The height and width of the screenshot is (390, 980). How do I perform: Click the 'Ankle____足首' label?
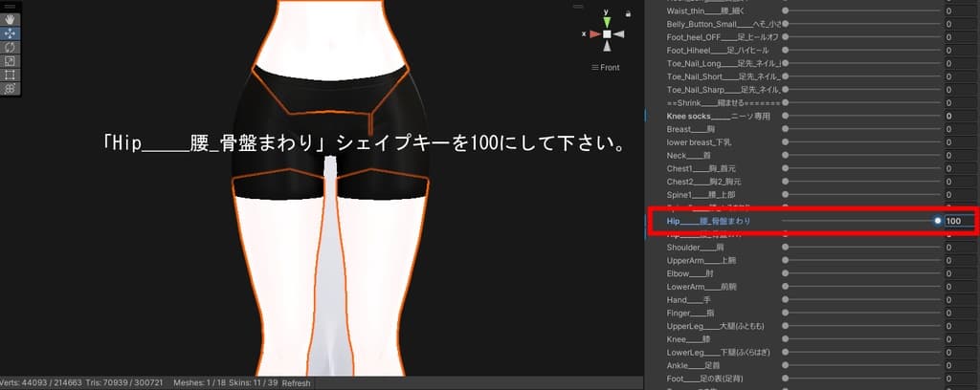tap(693, 365)
